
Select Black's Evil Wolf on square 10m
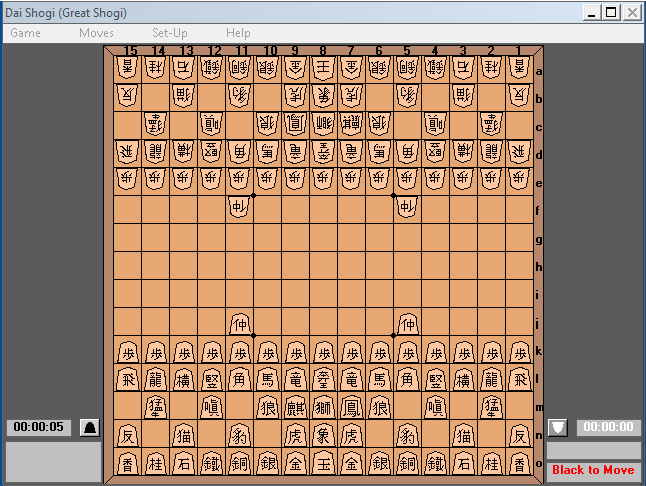pos(267,408)
